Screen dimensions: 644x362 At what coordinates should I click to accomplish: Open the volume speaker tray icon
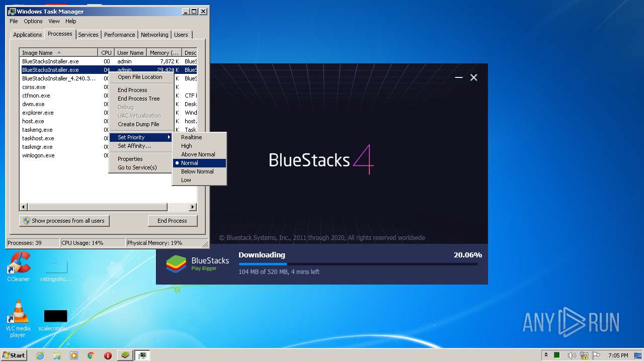point(572,355)
